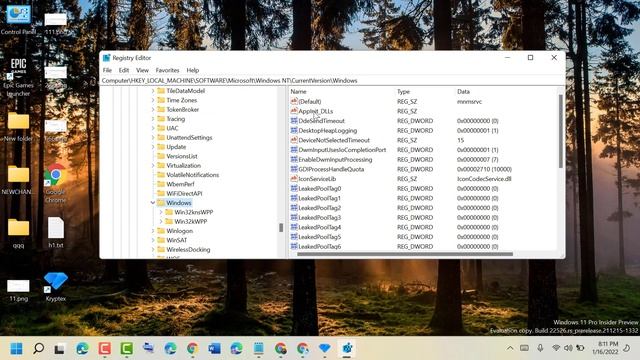Expand the WirelessDocking key

153,250
